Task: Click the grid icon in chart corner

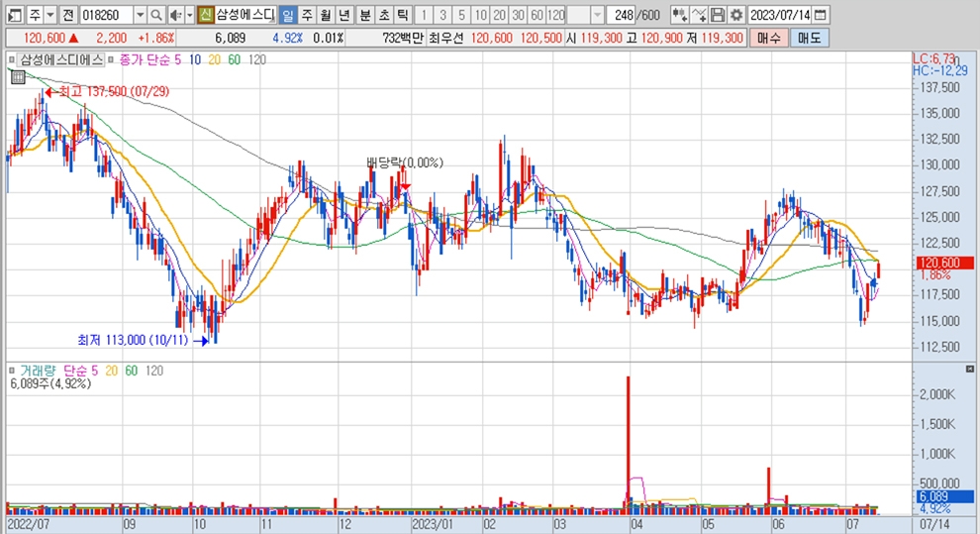Action: point(18,77)
